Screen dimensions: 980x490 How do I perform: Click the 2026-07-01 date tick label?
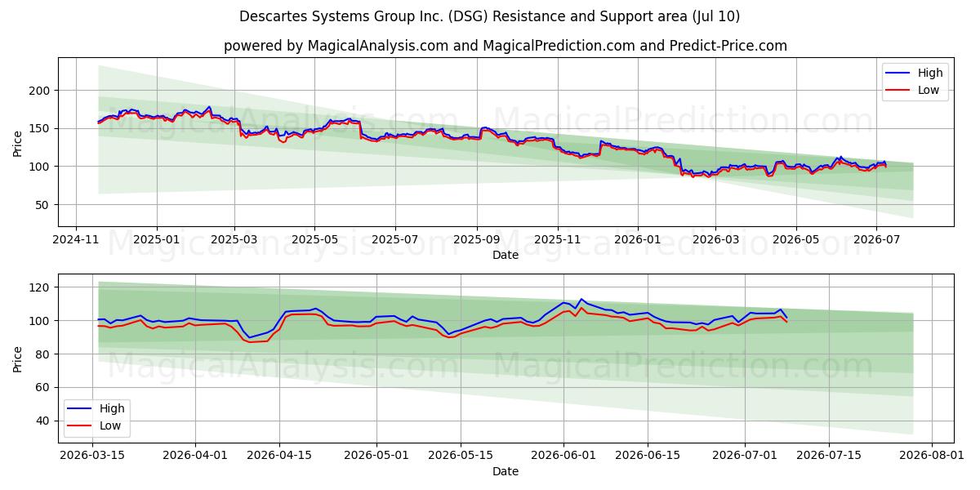745,457
